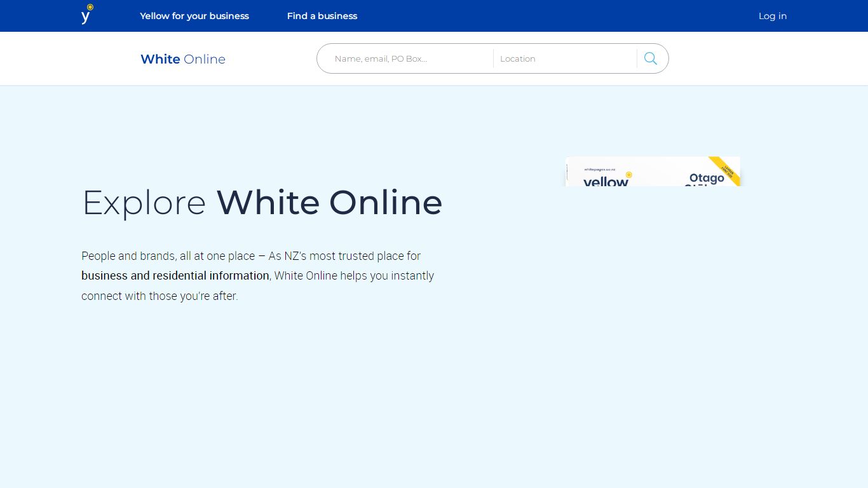Click the Log in link
Image resolution: width=868 pixels, height=488 pixels.
coord(773,16)
